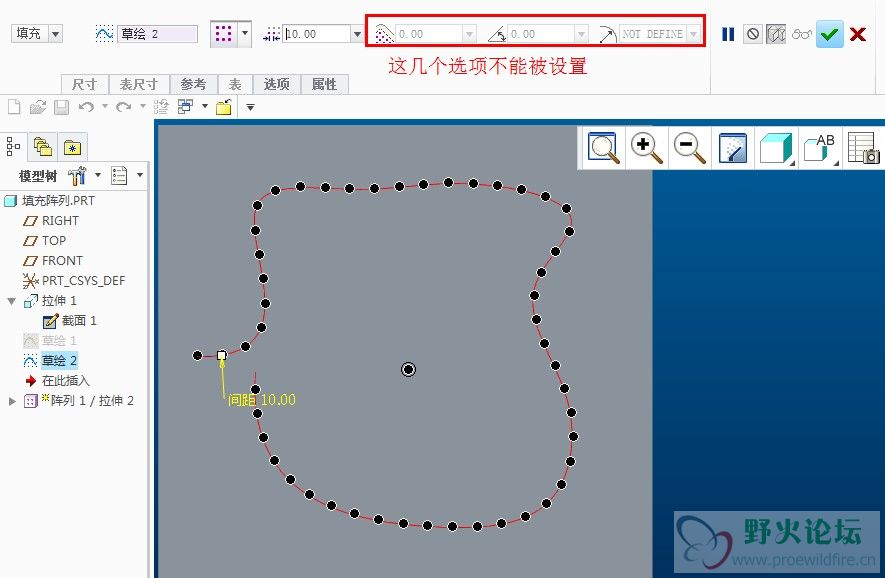
Task: Edit the spacing value 10.00 field
Action: pos(317,34)
